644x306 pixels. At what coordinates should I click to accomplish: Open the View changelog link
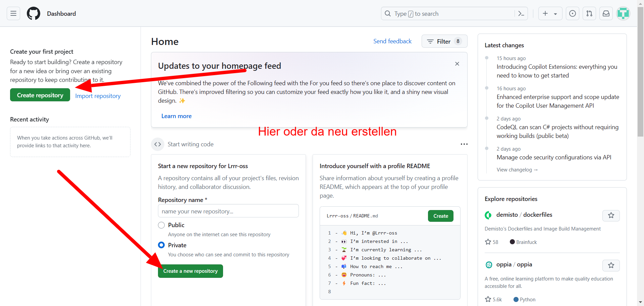tap(517, 170)
